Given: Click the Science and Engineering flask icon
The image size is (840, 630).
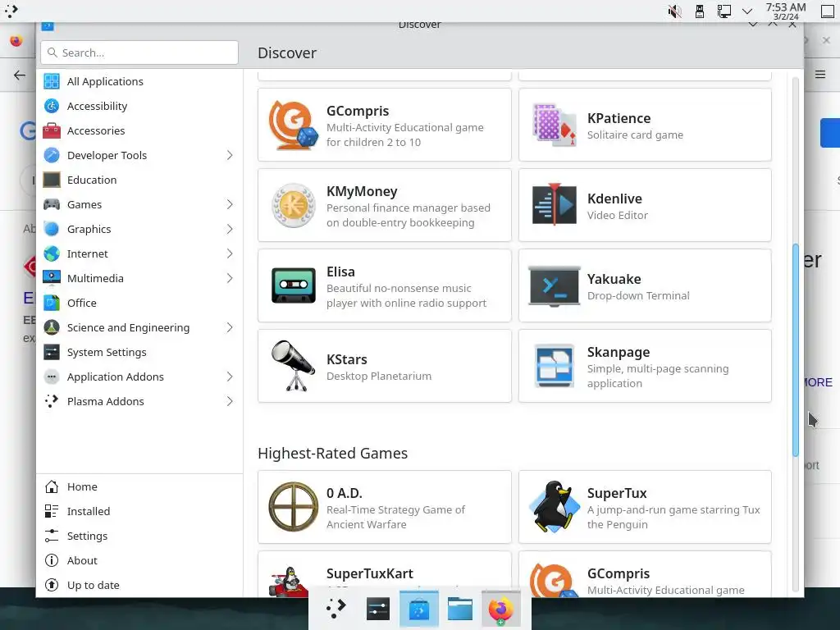Looking at the screenshot, I should (52, 328).
